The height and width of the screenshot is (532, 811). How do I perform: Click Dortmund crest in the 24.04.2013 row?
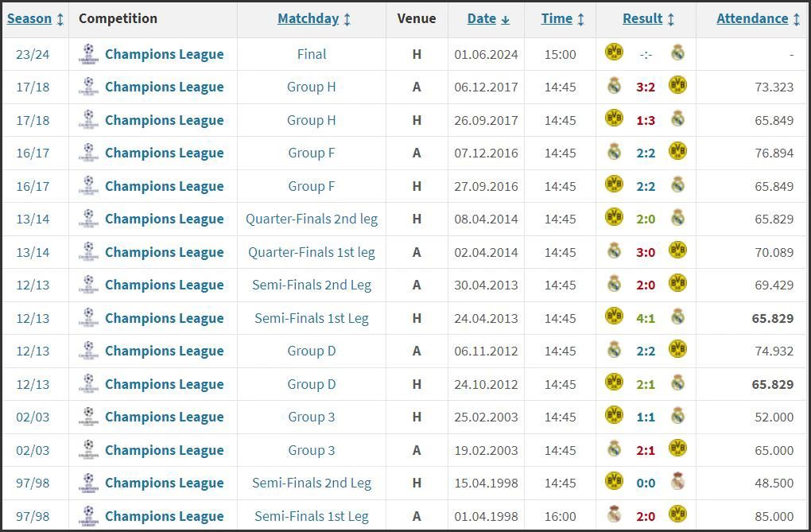[614, 317]
